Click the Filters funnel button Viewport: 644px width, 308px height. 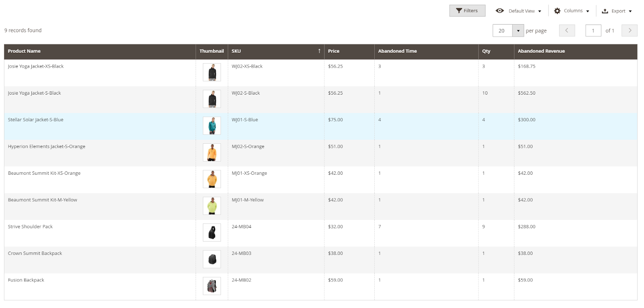coord(467,11)
